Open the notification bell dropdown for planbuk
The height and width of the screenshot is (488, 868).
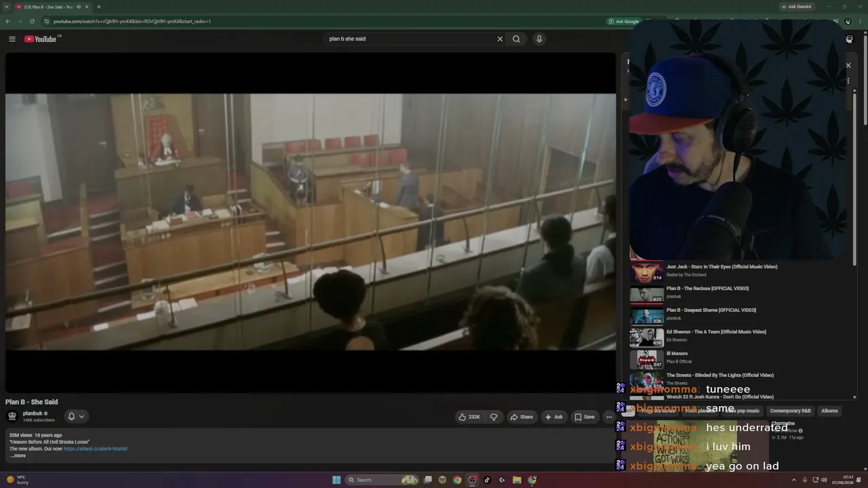pyautogui.click(x=75, y=416)
